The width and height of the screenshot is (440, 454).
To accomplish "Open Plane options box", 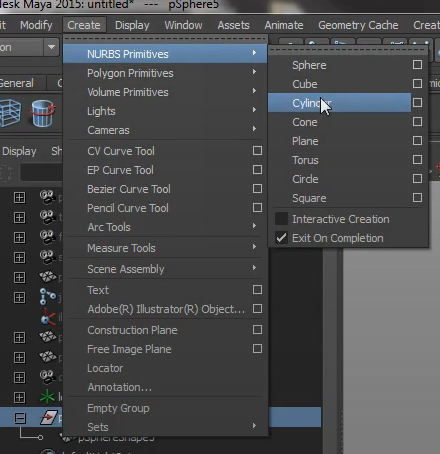I will (x=417, y=141).
